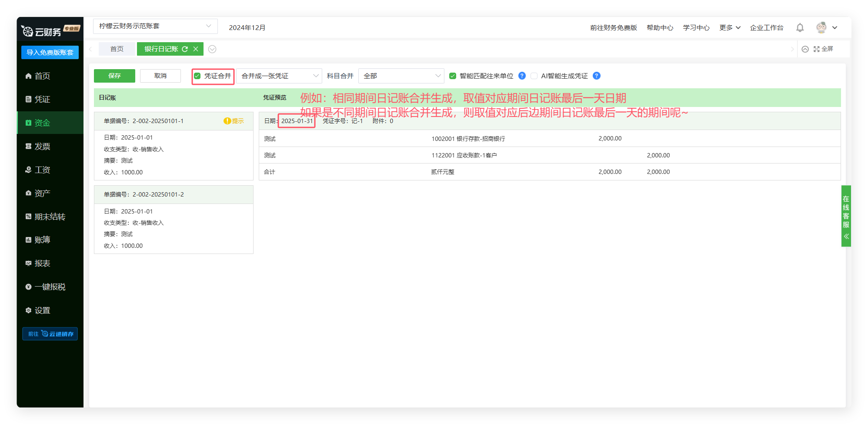Click the green 保存 button
868x424 pixels.
[114, 76]
